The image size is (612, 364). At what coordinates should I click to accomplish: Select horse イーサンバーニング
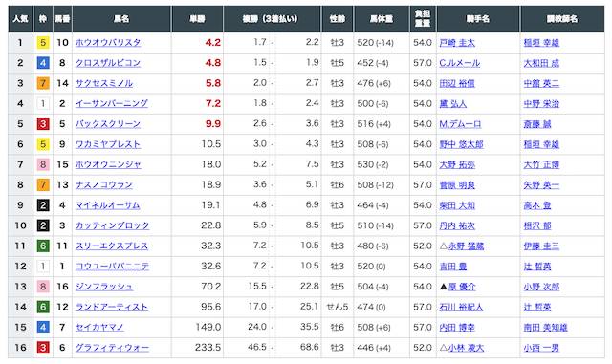tap(112, 103)
